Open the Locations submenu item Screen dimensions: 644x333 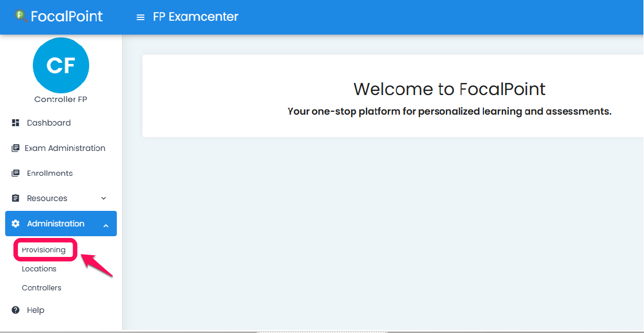39,269
